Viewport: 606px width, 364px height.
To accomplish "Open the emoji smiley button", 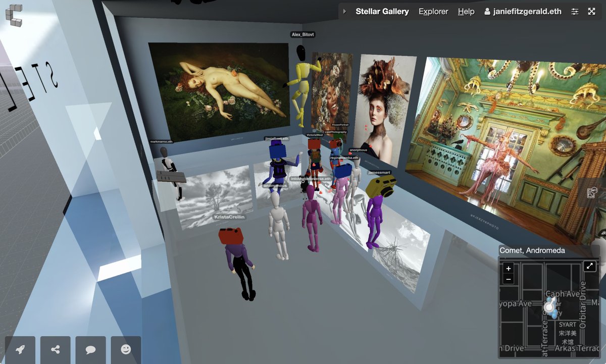I will [x=126, y=349].
